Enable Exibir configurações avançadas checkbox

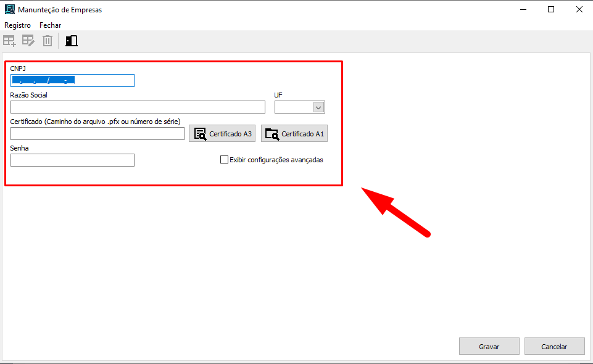(225, 160)
